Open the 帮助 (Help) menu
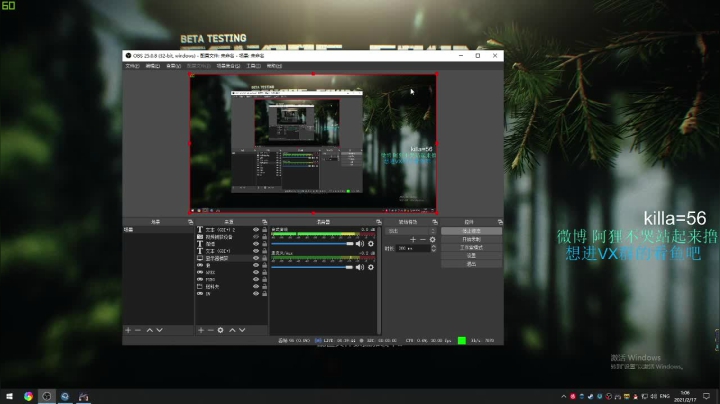The width and height of the screenshot is (720, 404). tap(274, 66)
